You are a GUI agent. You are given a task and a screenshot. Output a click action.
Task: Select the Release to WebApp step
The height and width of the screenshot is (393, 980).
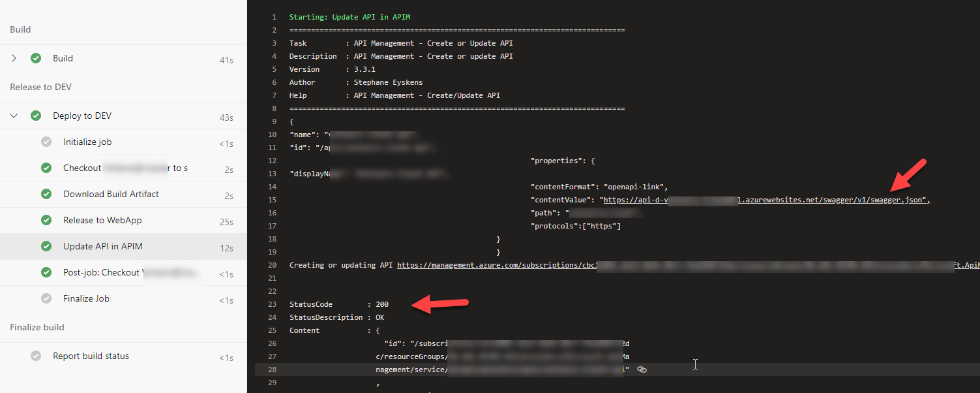coord(102,220)
